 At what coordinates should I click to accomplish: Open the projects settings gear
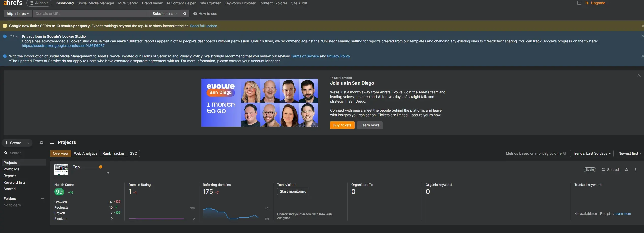[x=41, y=143]
